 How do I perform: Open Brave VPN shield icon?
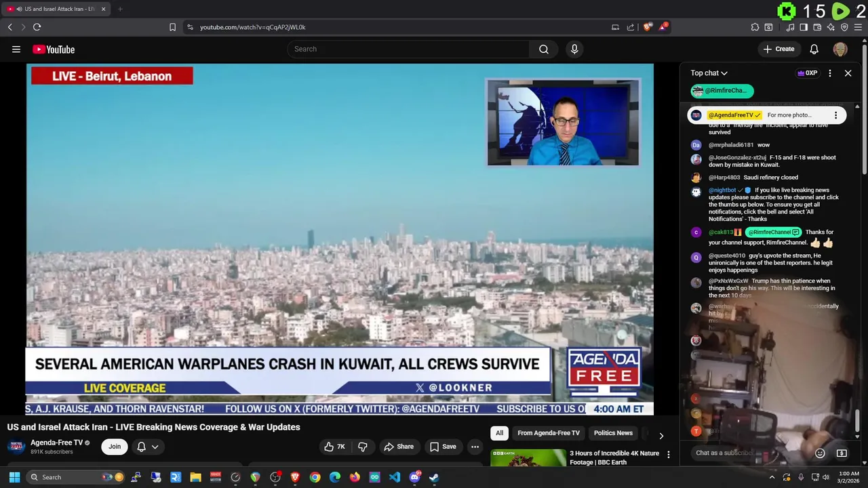[x=844, y=27]
